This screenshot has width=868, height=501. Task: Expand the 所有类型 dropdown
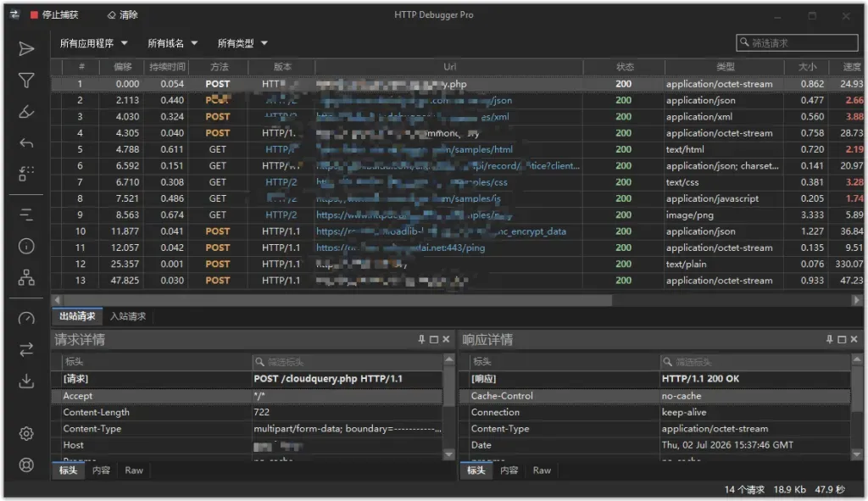point(242,43)
